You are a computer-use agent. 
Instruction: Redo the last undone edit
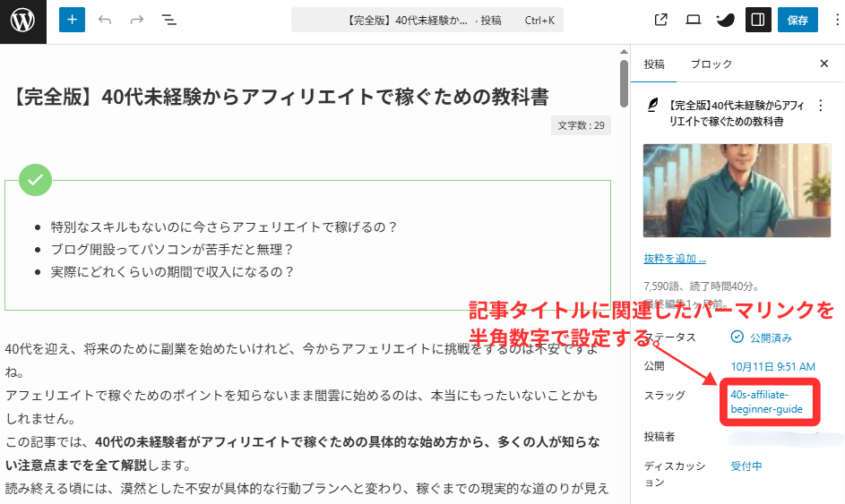point(136,20)
